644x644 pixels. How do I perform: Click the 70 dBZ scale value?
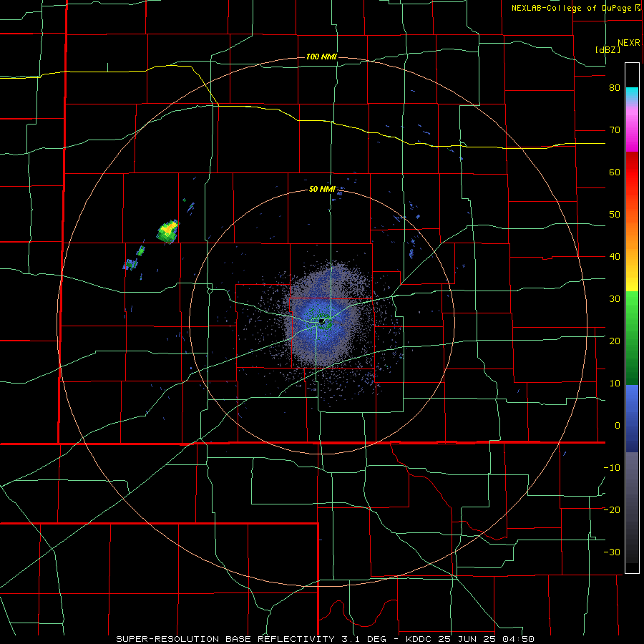pyautogui.click(x=615, y=130)
